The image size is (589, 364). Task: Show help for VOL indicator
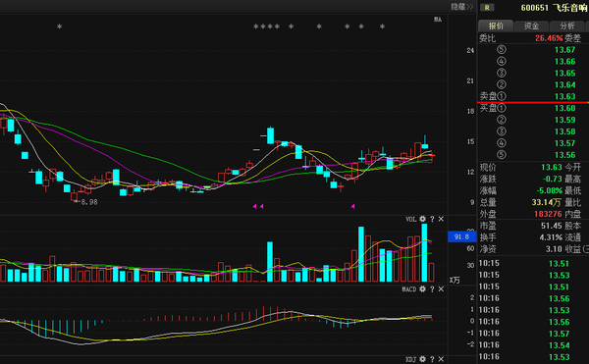pos(432,219)
